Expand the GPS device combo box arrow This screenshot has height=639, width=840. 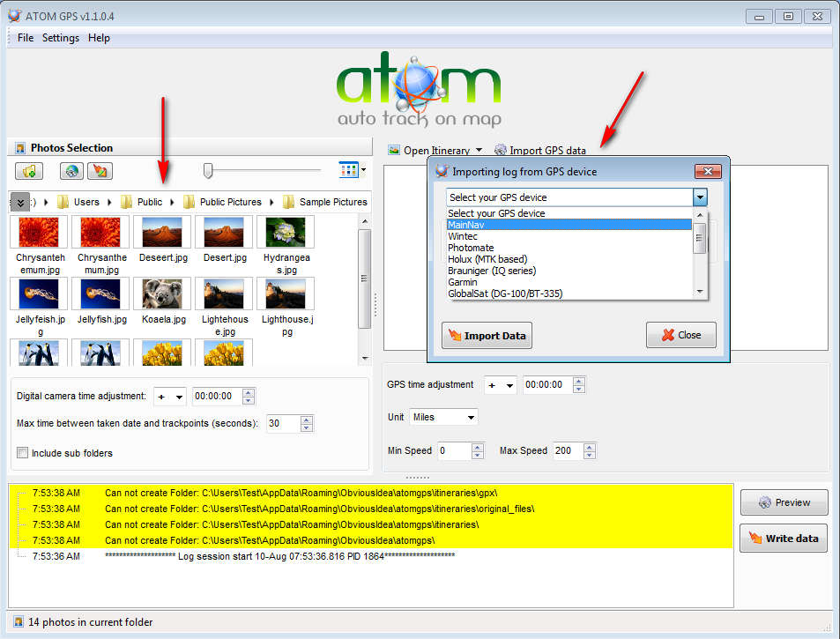(x=700, y=197)
